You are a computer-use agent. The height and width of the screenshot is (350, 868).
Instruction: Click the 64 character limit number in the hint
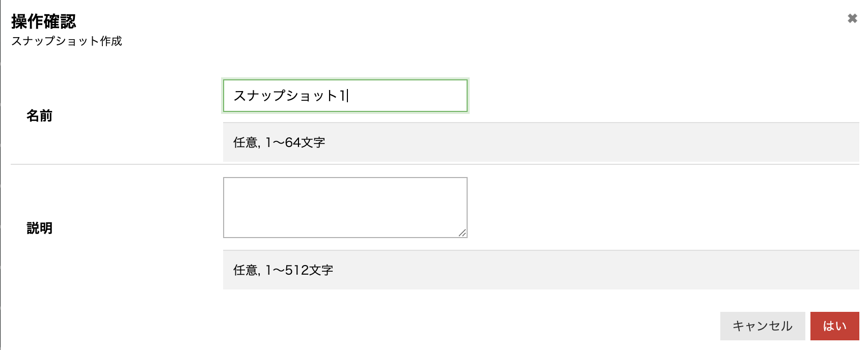(292, 142)
